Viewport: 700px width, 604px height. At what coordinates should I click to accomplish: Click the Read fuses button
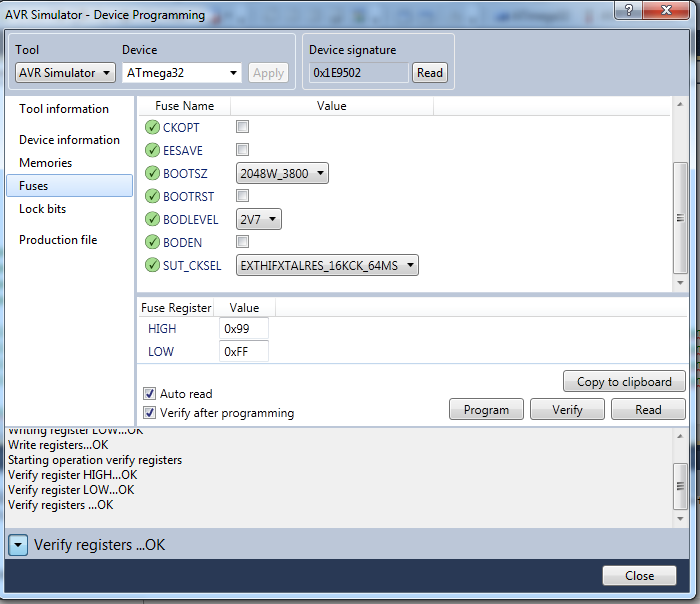pyautogui.click(x=648, y=409)
